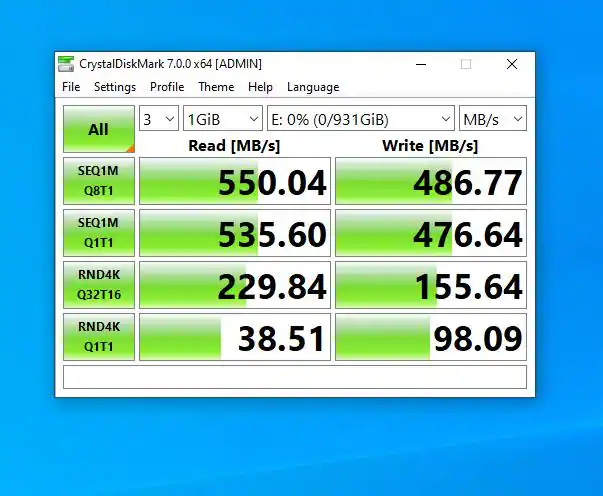Image resolution: width=603 pixels, height=496 pixels.
Task: Click the 550.04 sequential read result
Action: [x=234, y=182]
